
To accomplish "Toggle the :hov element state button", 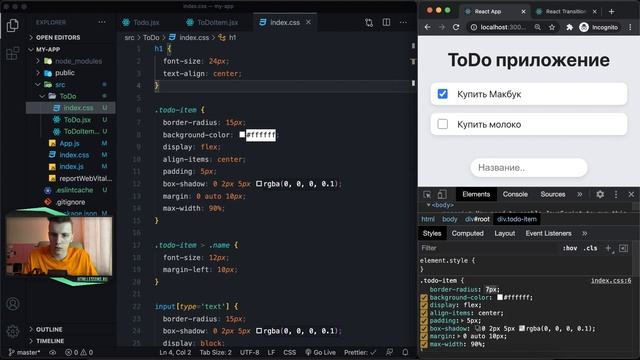I will tap(570, 248).
